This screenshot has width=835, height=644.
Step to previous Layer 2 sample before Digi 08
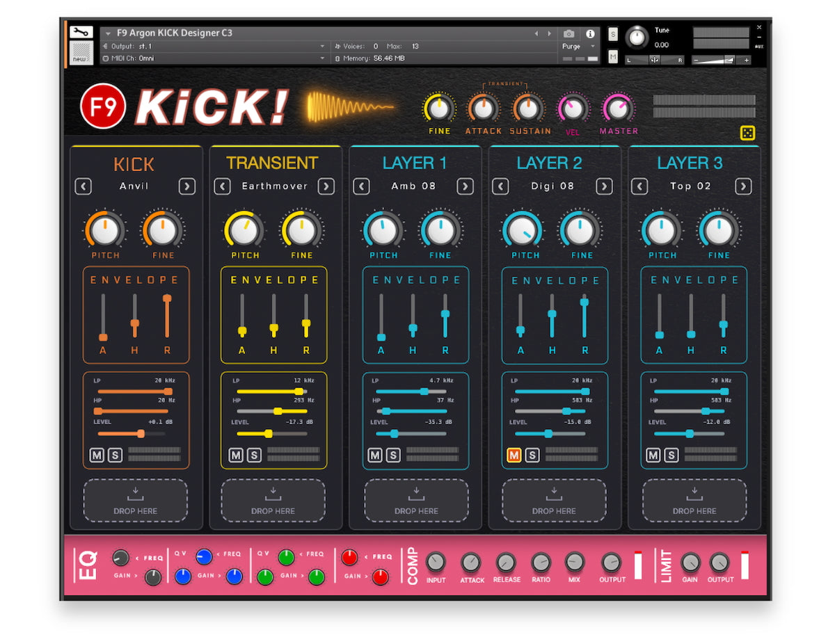pos(500,186)
